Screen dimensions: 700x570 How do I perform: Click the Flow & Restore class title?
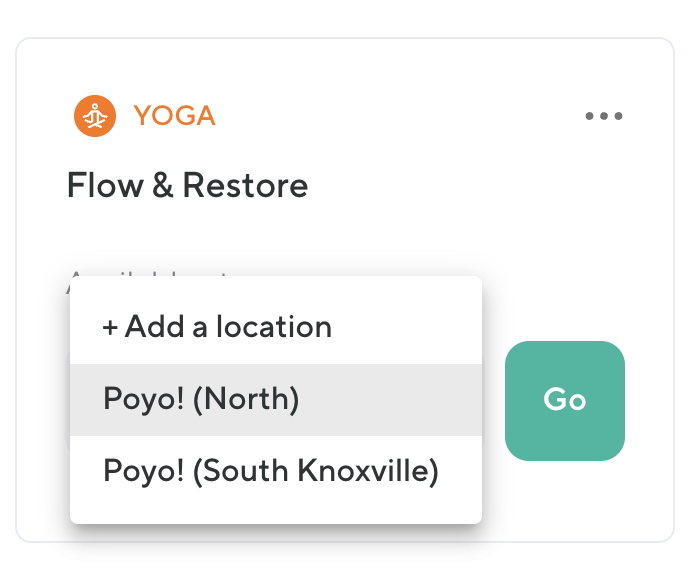pyautogui.click(x=187, y=185)
